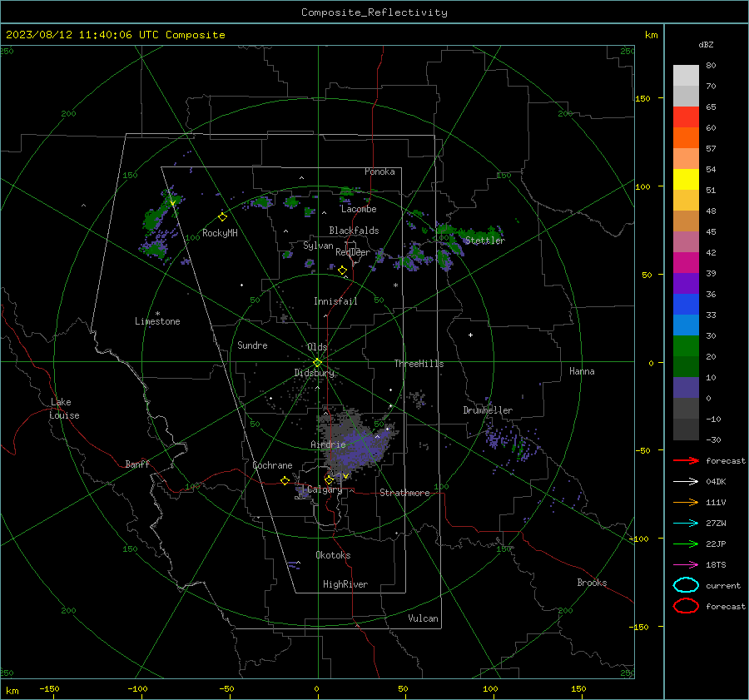The height and width of the screenshot is (700, 749).
Task: Click the magenta swatch in dBZ legend
Action: point(686,262)
